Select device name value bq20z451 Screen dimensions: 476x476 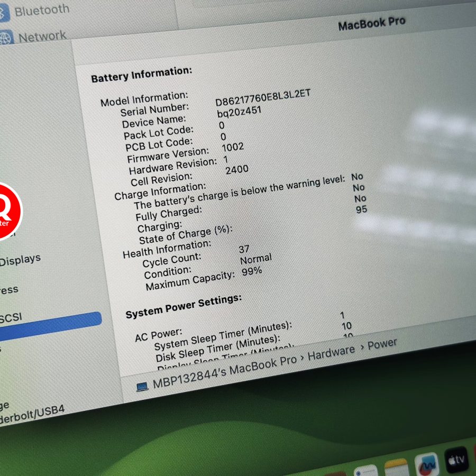click(239, 112)
